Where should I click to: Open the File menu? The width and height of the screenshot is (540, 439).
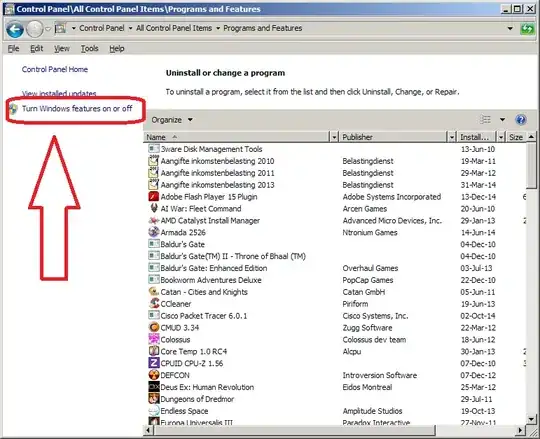[13, 49]
